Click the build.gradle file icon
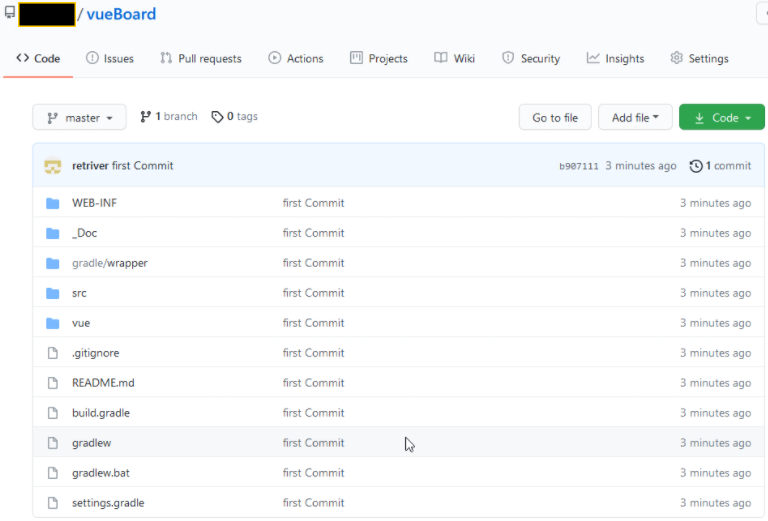 [52, 413]
